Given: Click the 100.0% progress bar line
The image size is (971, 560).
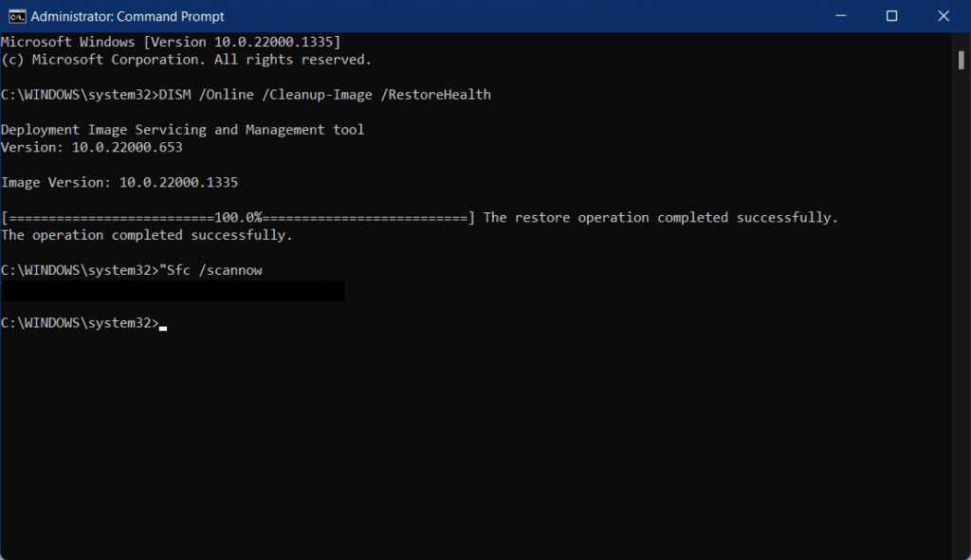Looking at the screenshot, I should (237, 218).
